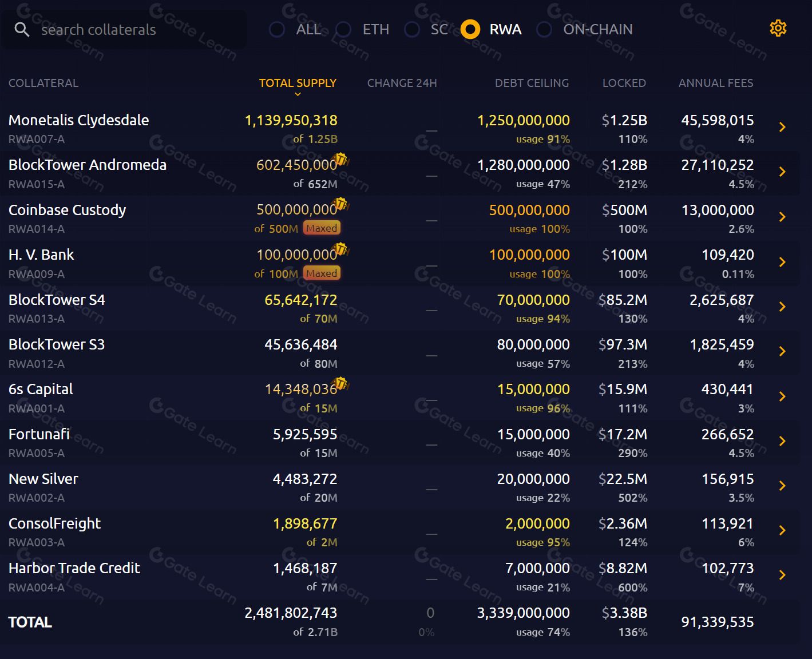Sort by the COLLATERAL column header
The height and width of the screenshot is (659, 812).
point(43,83)
